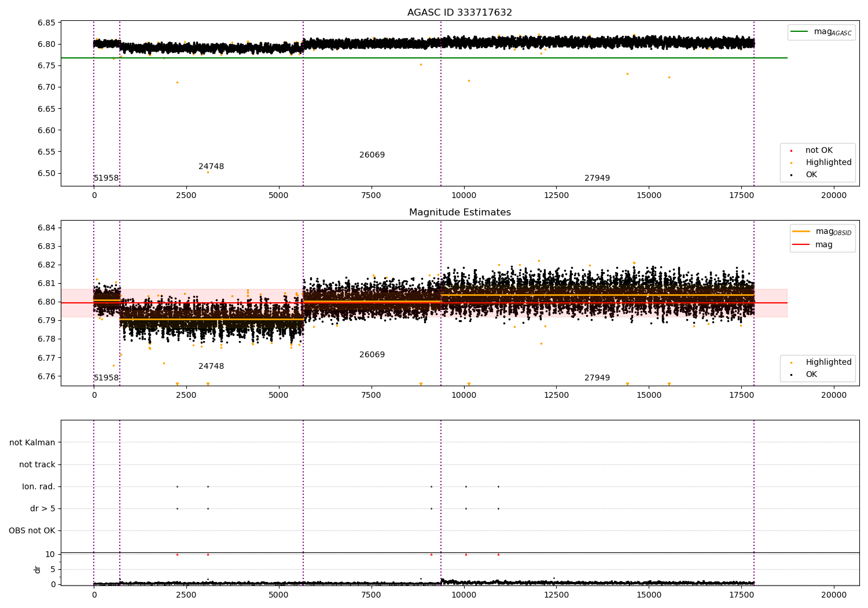868x608 pixels.
Task: Click the 12500 x-tick of the bottom panel
Action: pyautogui.click(x=556, y=595)
